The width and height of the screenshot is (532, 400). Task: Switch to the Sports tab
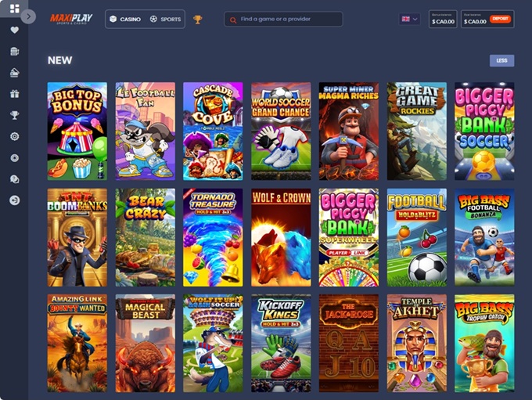(x=165, y=20)
